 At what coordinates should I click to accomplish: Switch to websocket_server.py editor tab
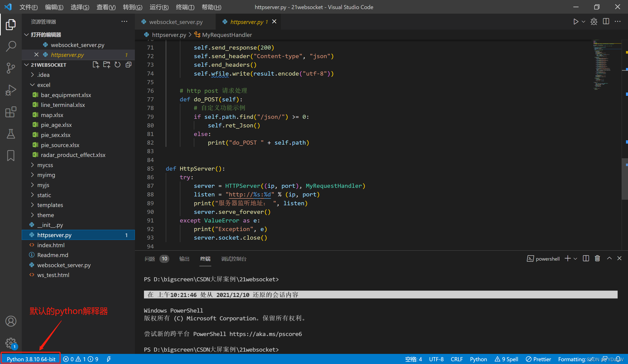[x=176, y=22]
